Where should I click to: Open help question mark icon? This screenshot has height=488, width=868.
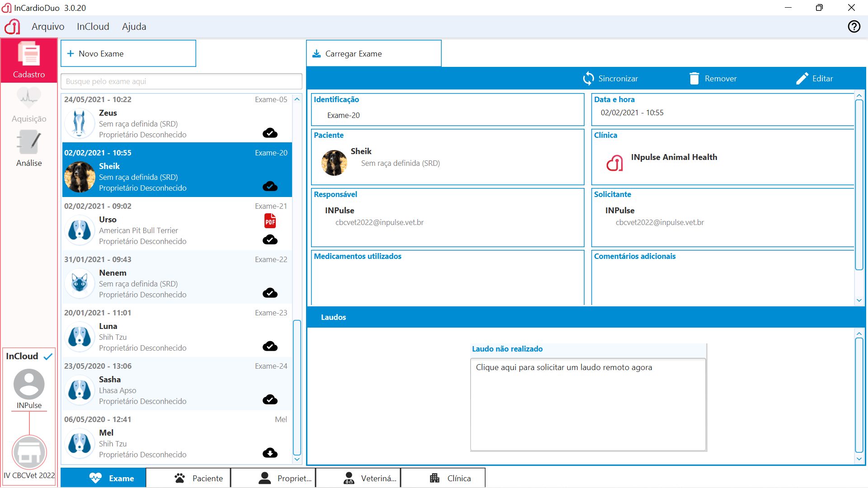pos(854,27)
